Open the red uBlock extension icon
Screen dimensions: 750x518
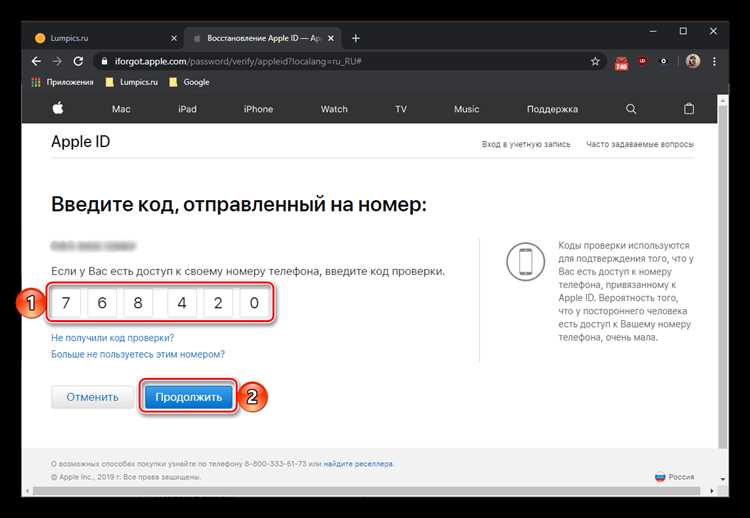click(x=642, y=61)
